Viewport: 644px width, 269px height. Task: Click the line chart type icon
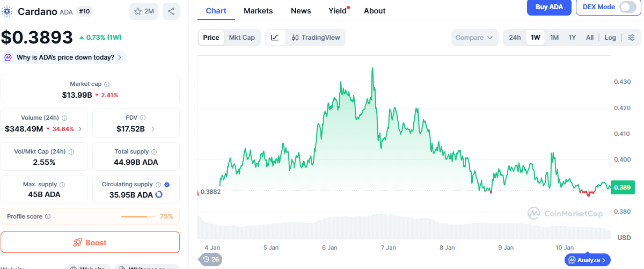pyautogui.click(x=275, y=38)
